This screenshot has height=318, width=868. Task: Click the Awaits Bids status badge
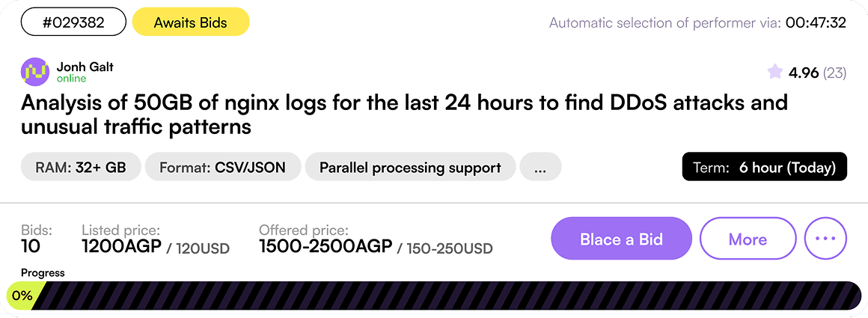(190, 22)
